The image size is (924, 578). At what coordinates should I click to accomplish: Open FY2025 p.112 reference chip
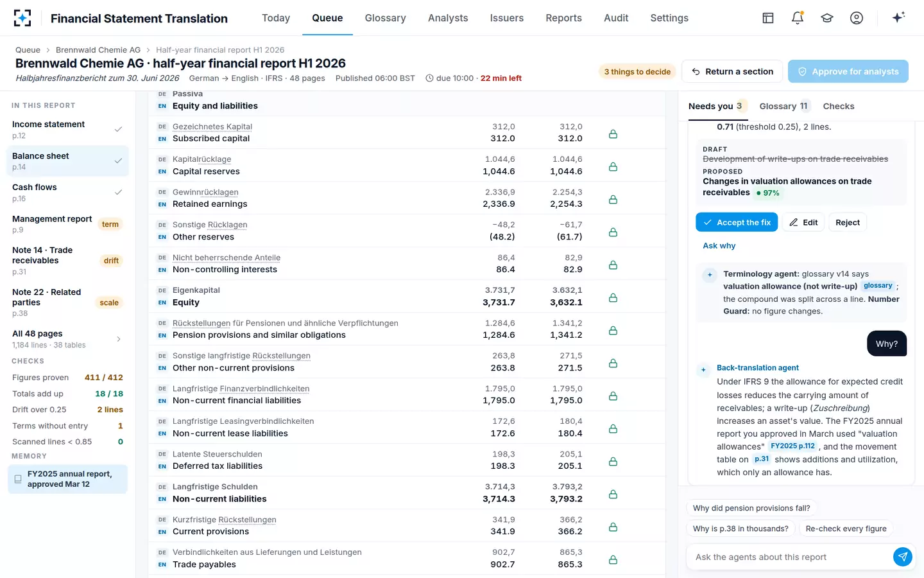[x=792, y=446]
